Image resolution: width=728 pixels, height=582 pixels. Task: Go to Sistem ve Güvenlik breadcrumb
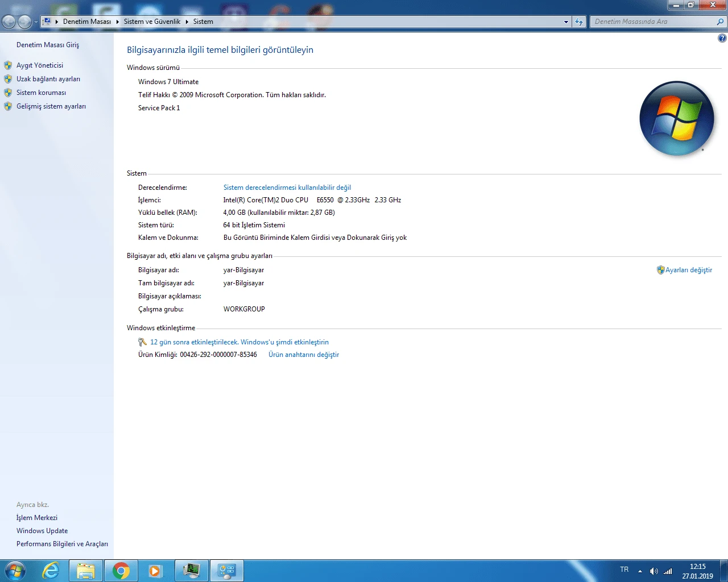(x=152, y=22)
